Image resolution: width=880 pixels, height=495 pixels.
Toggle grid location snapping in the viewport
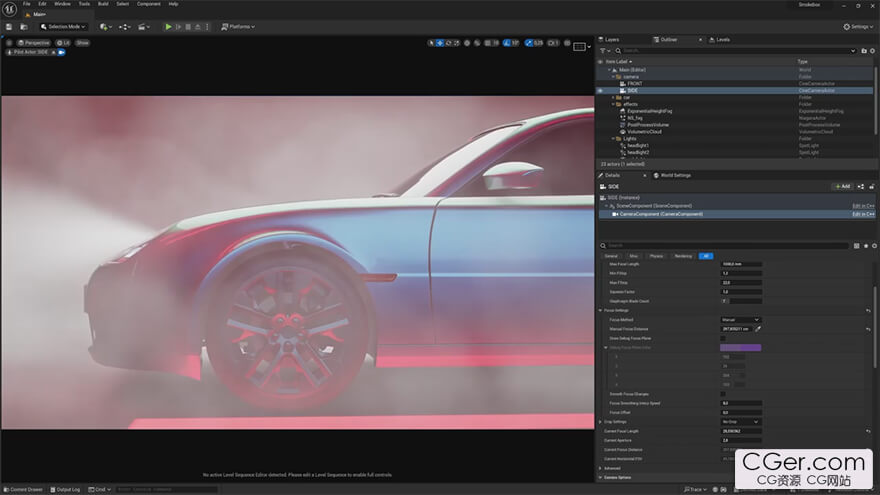[487, 43]
